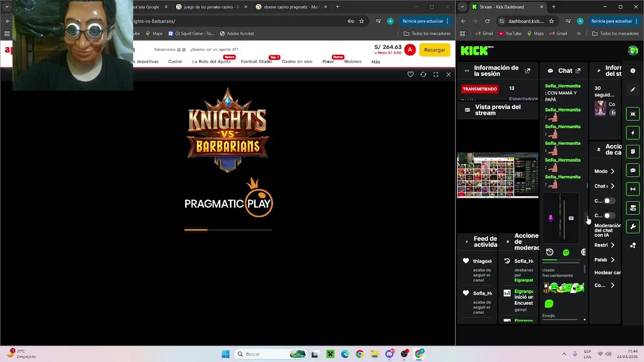This screenshot has height=362, width=644.
Task: Show more bookmarks chevron in Kick browser
Action: [x=579, y=34]
